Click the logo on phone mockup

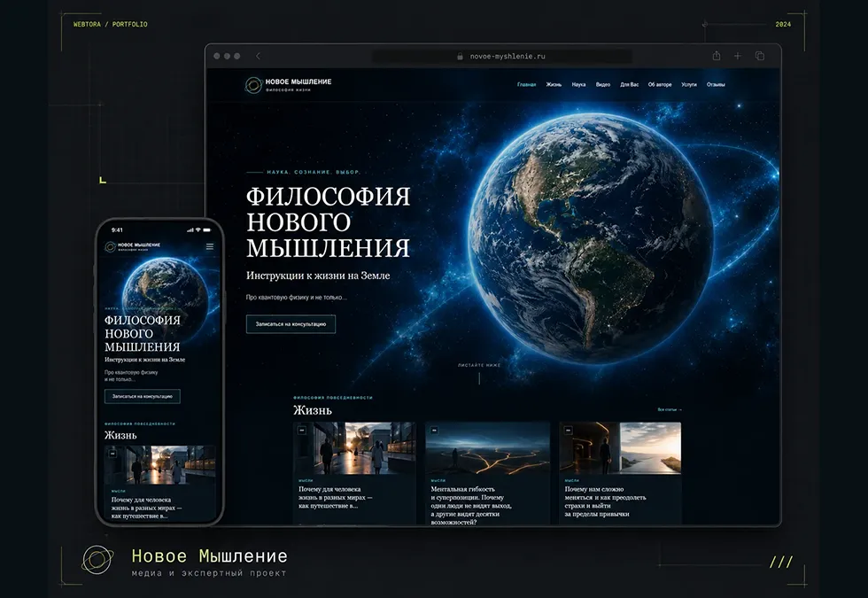133,246
